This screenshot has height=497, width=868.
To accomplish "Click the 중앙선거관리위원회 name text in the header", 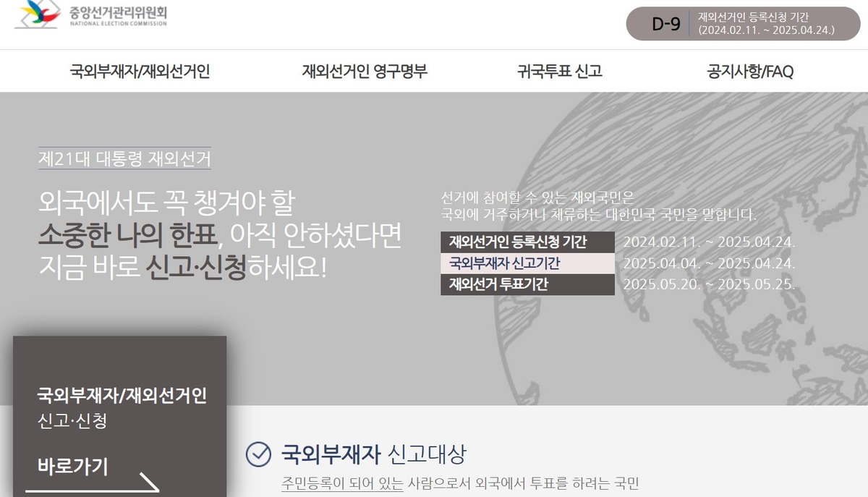I will tap(118, 12).
